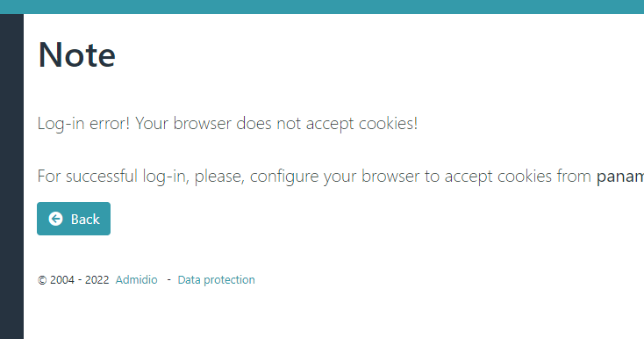The width and height of the screenshot is (644, 339).
Task: Click the Note page heading
Action: tap(77, 54)
